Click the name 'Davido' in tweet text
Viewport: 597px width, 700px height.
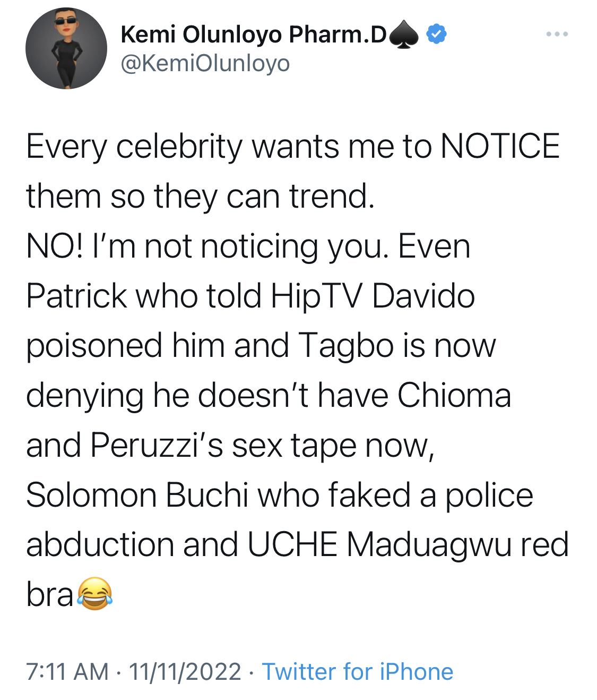(x=423, y=296)
